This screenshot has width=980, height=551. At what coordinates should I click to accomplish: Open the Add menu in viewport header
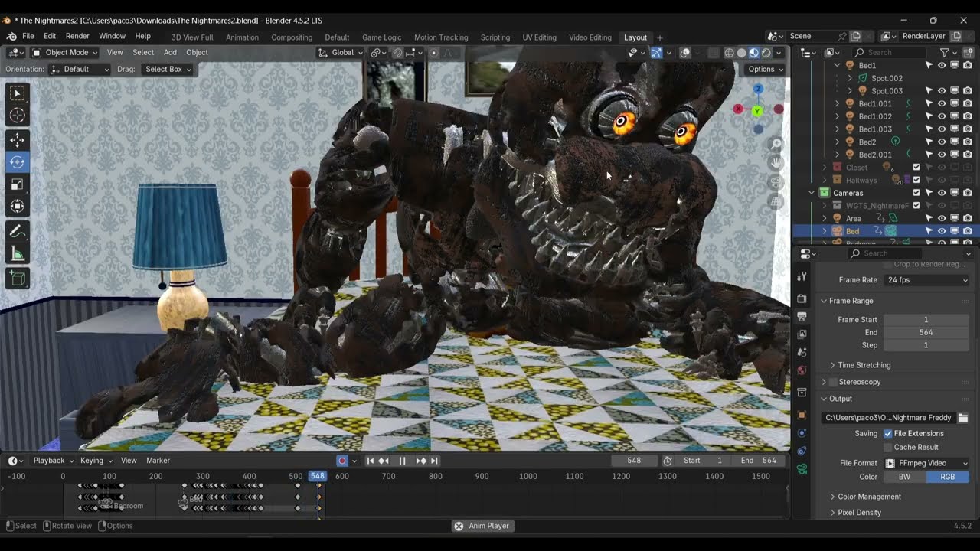pyautogui.click(x=170, y=53)
